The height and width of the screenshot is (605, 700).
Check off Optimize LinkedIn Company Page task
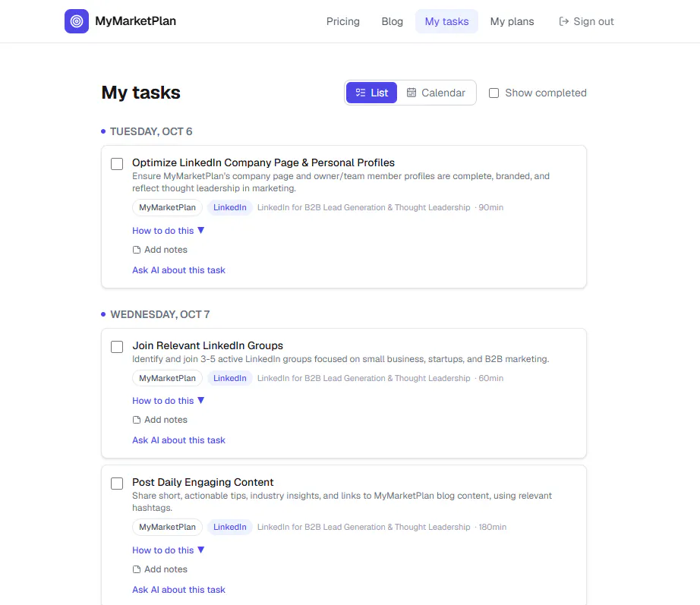tap(117, 164)
